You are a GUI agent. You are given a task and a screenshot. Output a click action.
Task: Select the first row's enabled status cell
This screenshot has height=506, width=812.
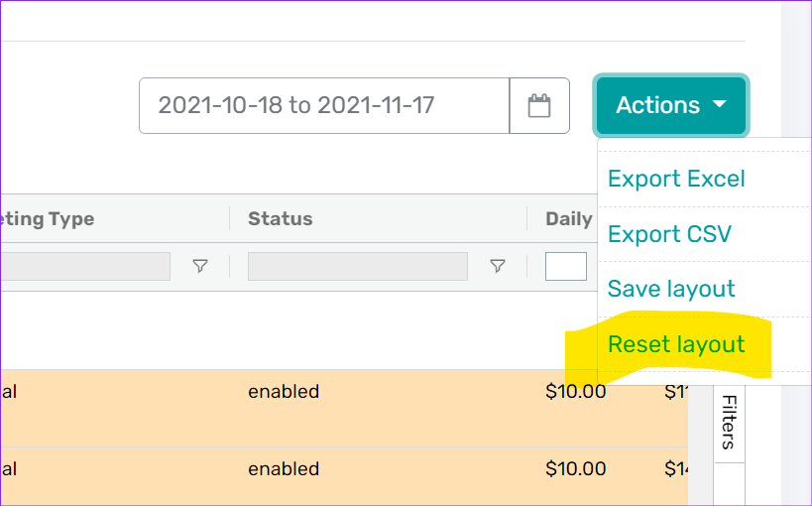tap(284, 392)
